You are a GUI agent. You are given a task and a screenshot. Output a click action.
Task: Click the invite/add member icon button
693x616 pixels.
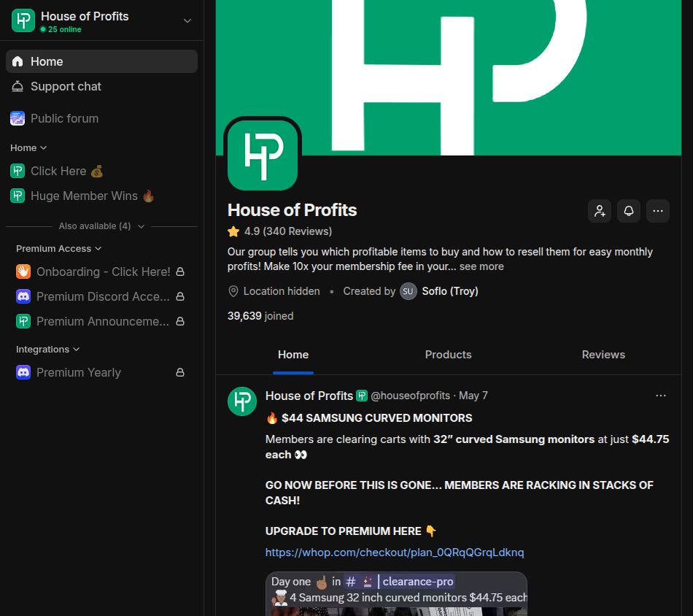pos(600,211)
